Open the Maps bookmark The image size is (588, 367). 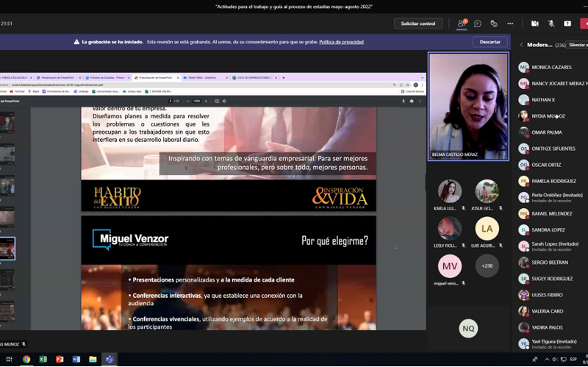point(34,91)
